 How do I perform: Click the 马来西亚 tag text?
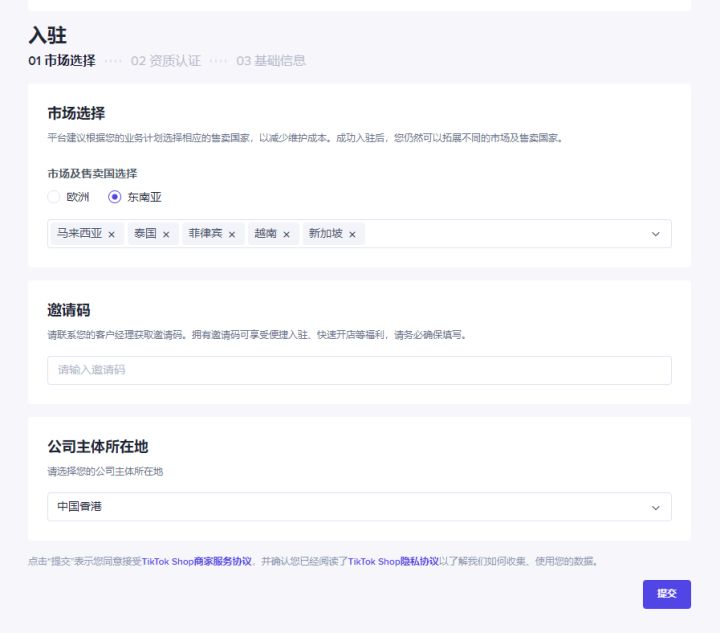[x=79, y=233]
